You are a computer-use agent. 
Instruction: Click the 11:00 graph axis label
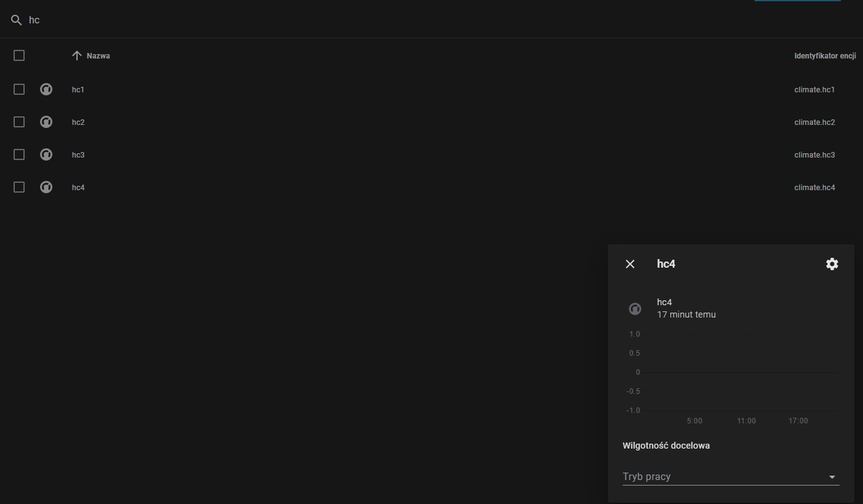click(x=746, y=421)
